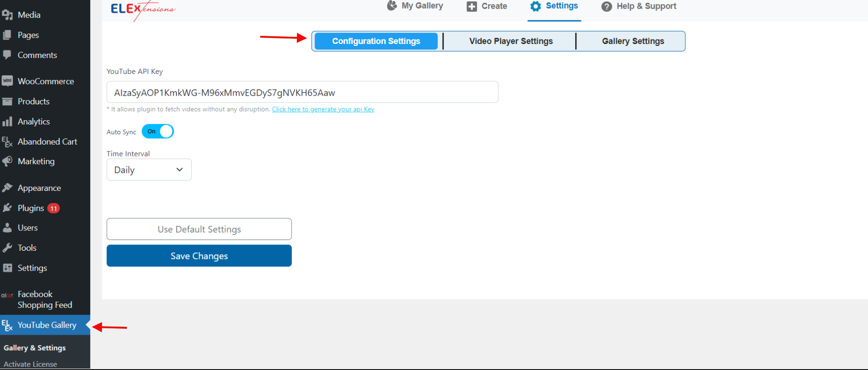Turn off the Auto Sync toggle

pyautogui.click(x=158, y=131)
